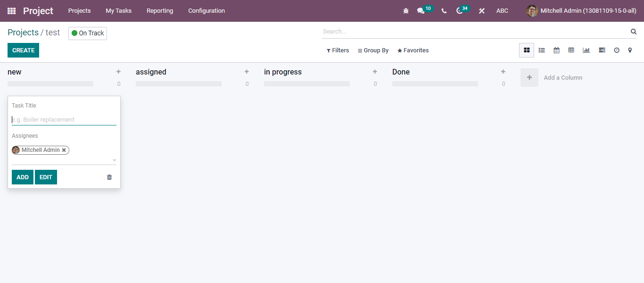644x283 pixels.
Task: Click the crossed tools studio icon
Action: [x=482, y=10]
